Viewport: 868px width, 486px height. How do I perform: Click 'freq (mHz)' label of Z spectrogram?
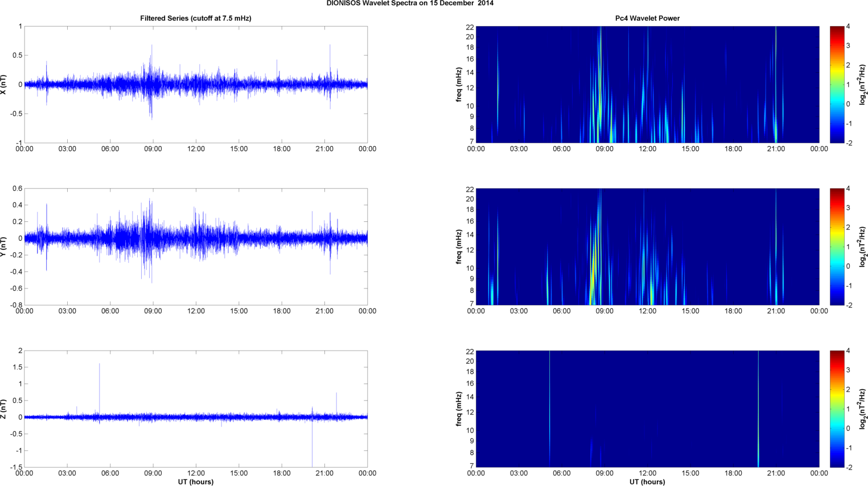pos(459,409)
